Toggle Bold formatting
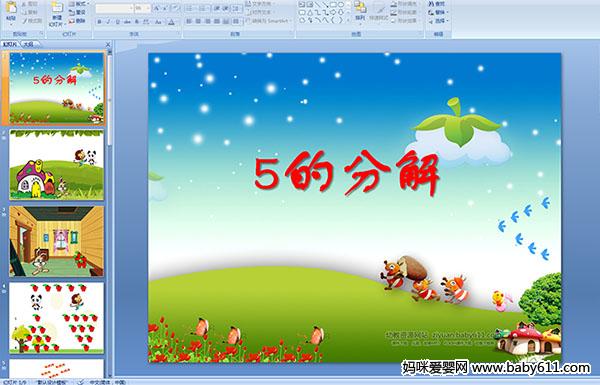 99,22
